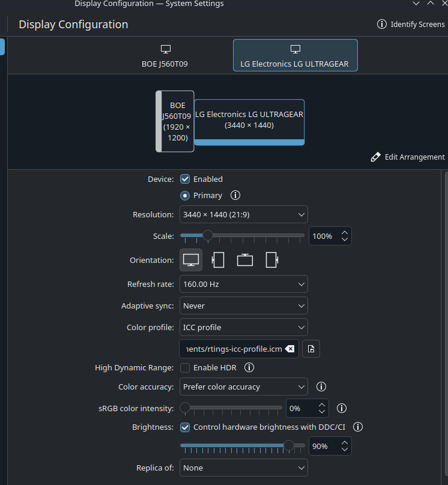The image size is (448, 485).
Task: Show info about Color accuracy
Action: [x=321, y=387]
